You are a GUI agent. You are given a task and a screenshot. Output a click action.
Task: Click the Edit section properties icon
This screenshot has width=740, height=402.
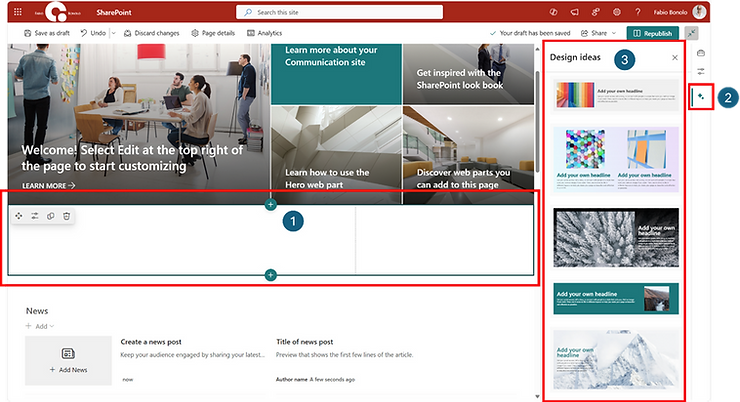35,216
